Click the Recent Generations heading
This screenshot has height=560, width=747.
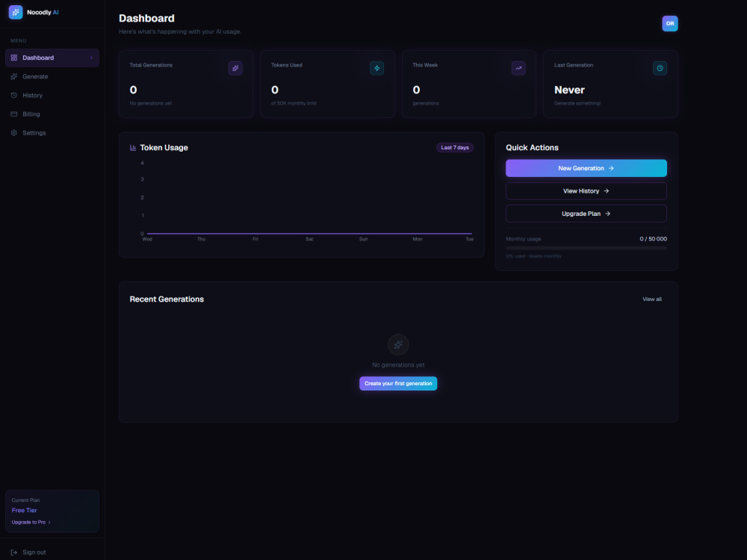(167, 299)
